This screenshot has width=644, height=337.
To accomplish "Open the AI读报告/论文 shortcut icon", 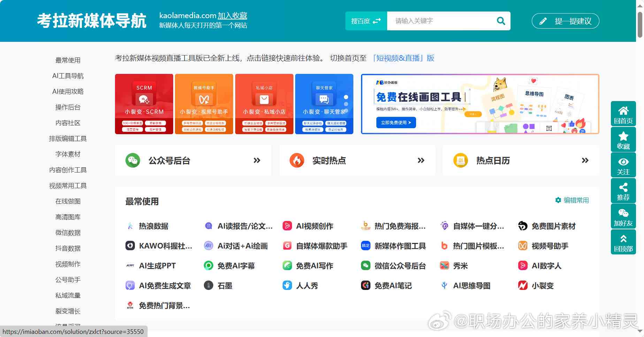I will pos(208,226).
